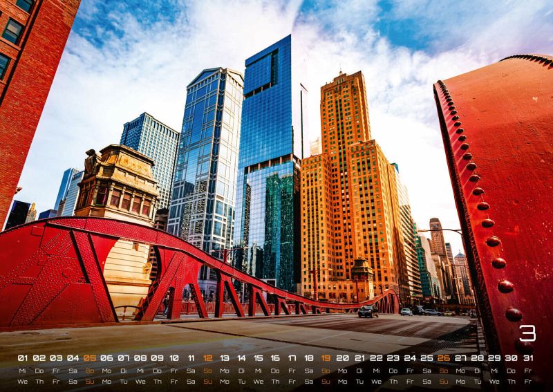Viewport: 553px width, 392px height.
Task: Click the orange 'Su' label under 26
Action: coord(444,381)
